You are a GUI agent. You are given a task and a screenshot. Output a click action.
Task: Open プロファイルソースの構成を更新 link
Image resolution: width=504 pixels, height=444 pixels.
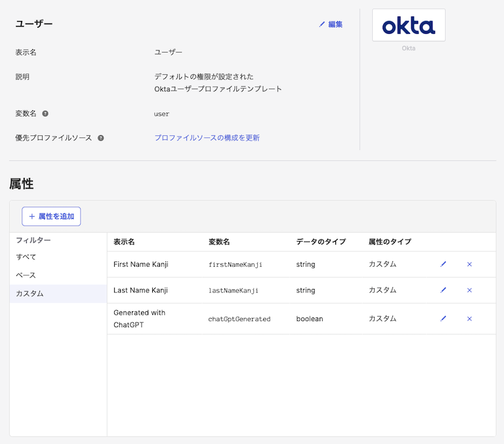coord(207,138)
